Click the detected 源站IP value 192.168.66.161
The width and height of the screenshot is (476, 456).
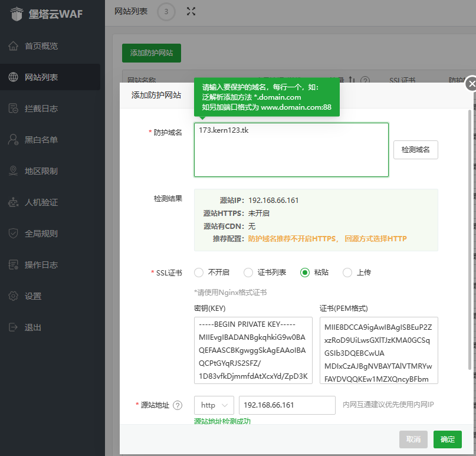[x=274, y=201]
